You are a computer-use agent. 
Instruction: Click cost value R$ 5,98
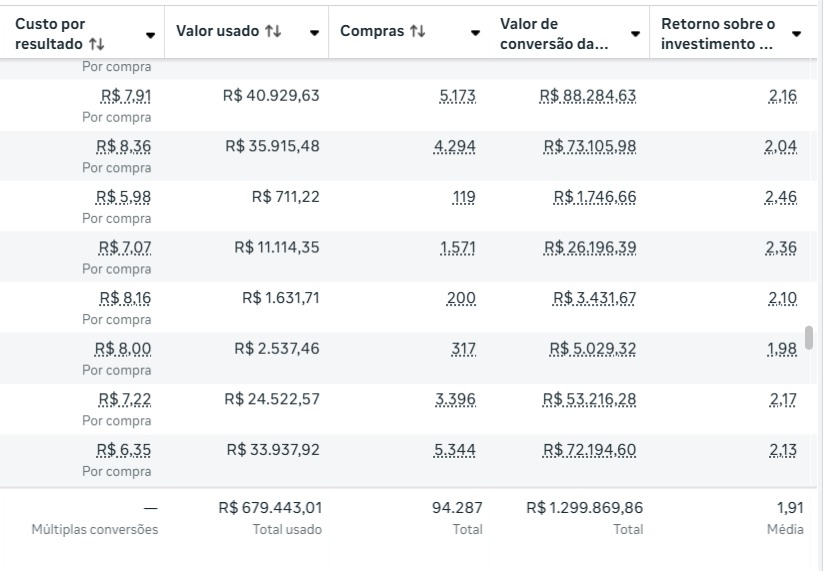pyautogui.click(x=123, y=197)
